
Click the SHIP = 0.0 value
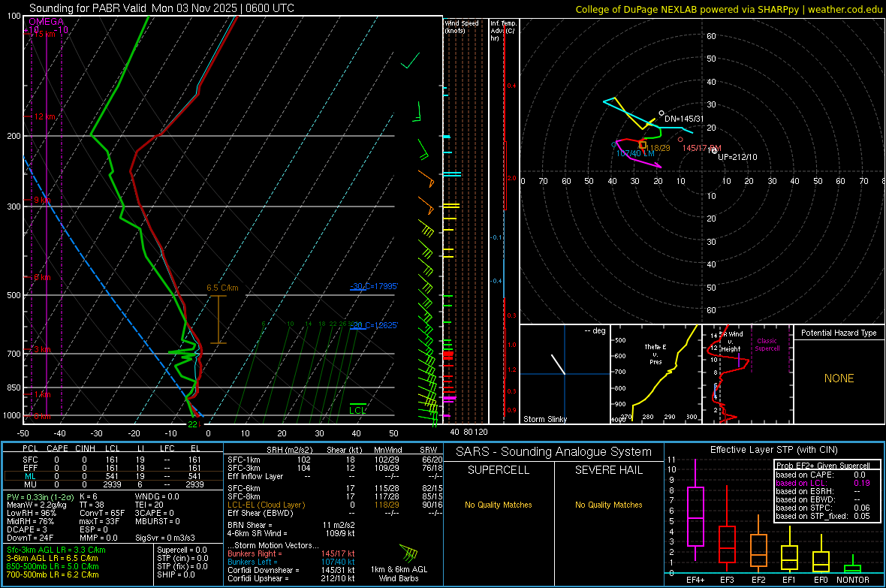pyautogui.click(x=176, y=575)
